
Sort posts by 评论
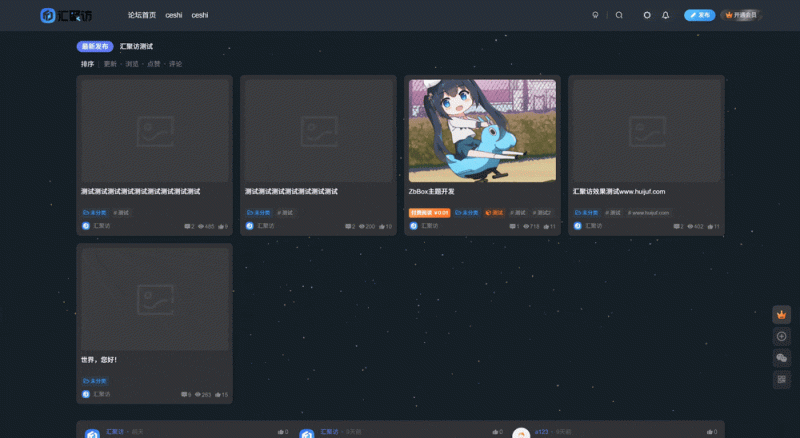(175, 64)
